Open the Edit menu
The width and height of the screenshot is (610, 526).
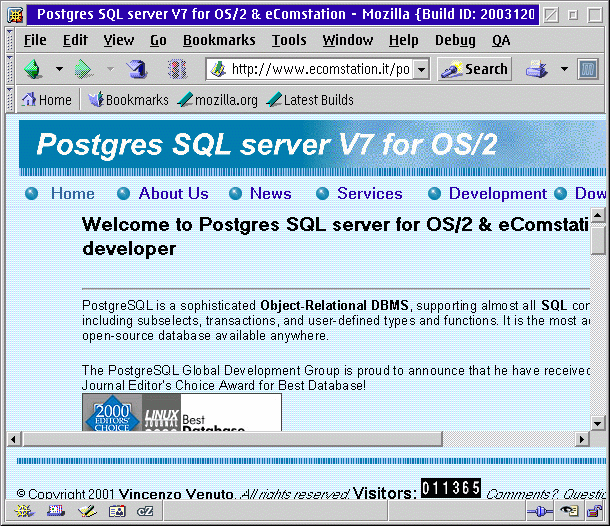(75, 40)
